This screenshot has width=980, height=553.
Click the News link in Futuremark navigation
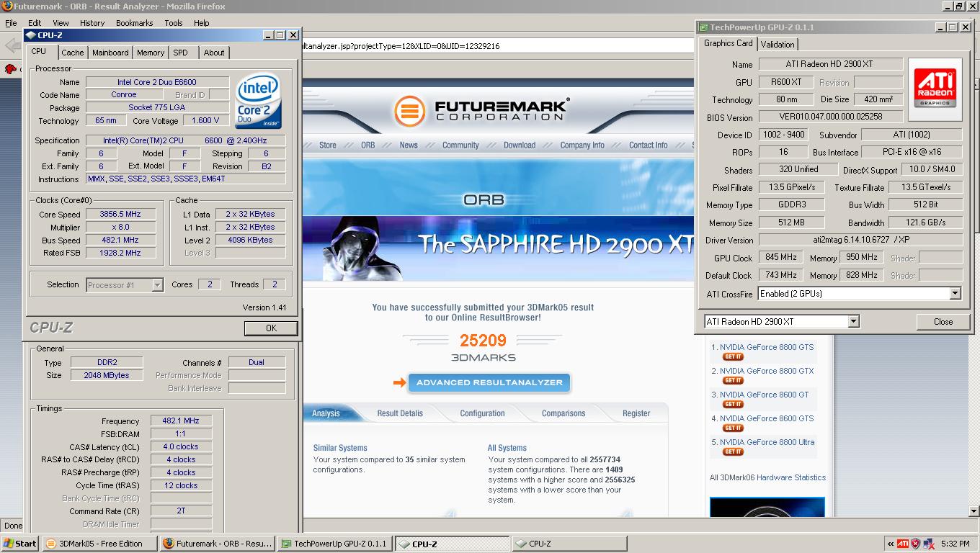409,145
